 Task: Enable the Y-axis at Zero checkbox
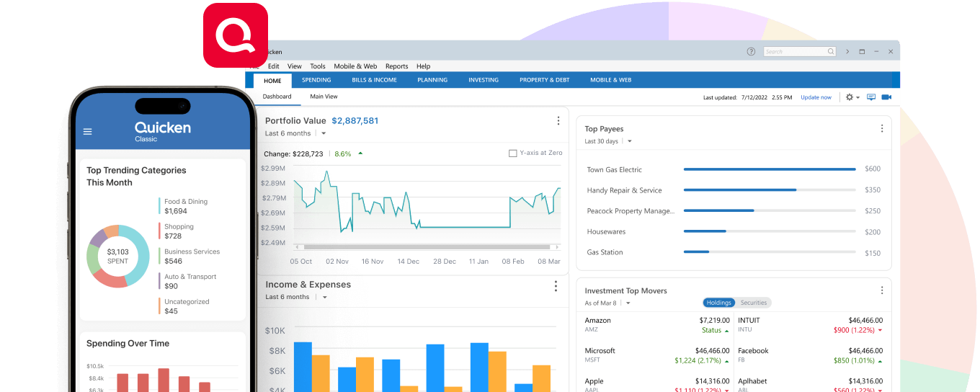[513, 153]
